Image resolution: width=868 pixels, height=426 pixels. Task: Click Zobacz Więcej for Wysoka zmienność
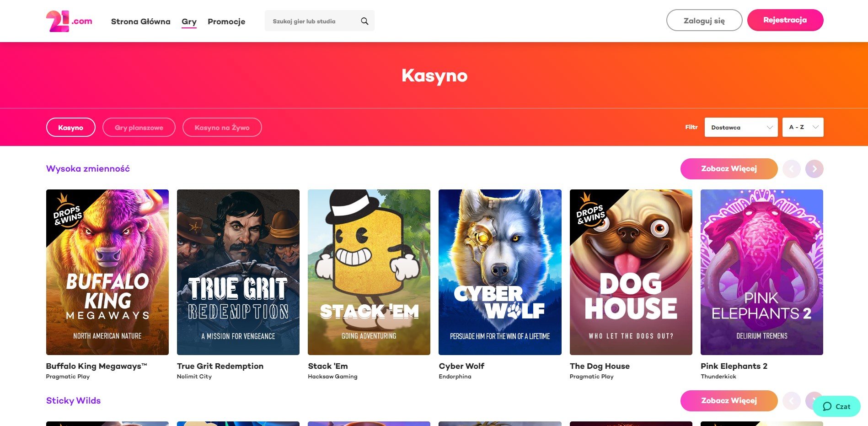(x=729, y=169)
